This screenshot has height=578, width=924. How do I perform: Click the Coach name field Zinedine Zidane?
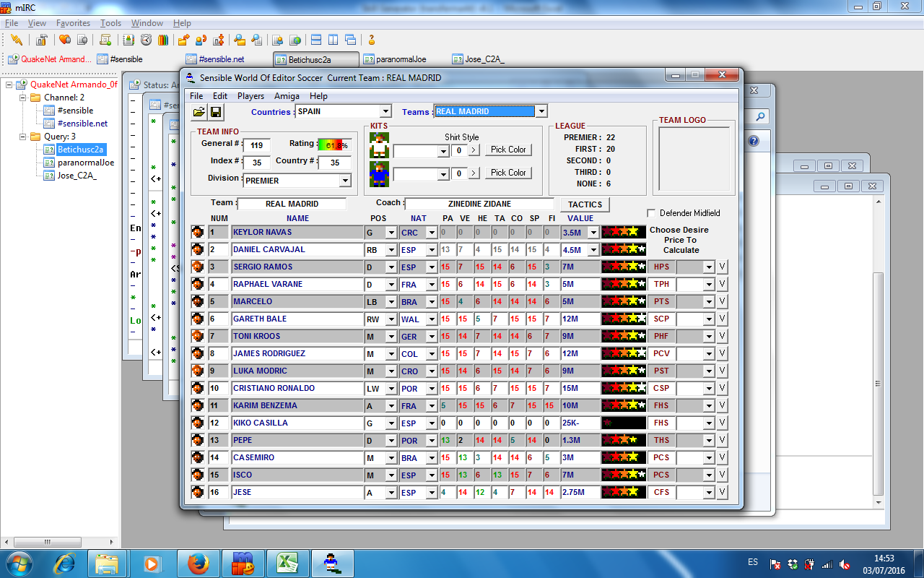point(479,204)
